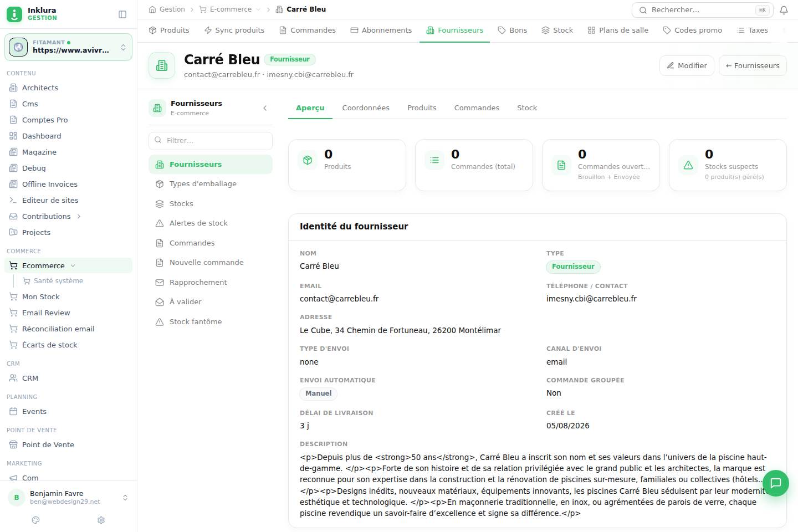The width and height of the screenshot is (798, 532).
Task: Open the FITAMANT site switcher
Action: pos(68,47)
